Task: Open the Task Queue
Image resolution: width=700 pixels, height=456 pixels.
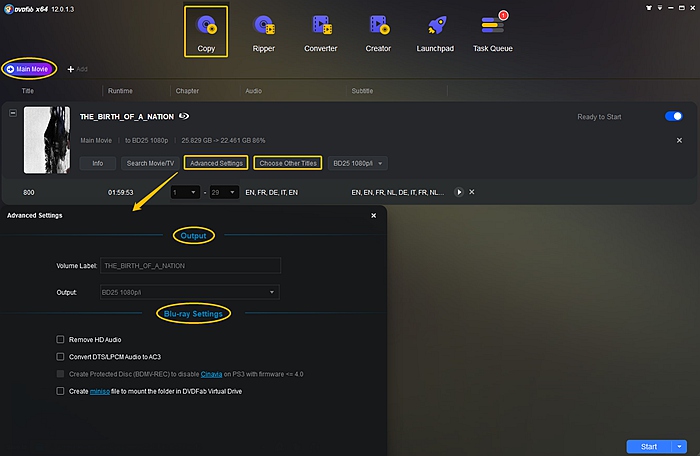Action: tap(492, 33)
